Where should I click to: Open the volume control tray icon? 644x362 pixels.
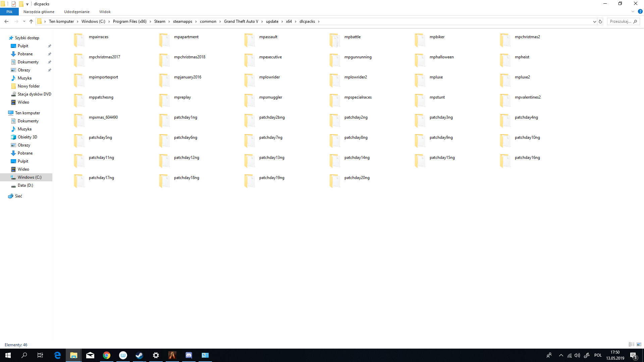tap(577, 355)
